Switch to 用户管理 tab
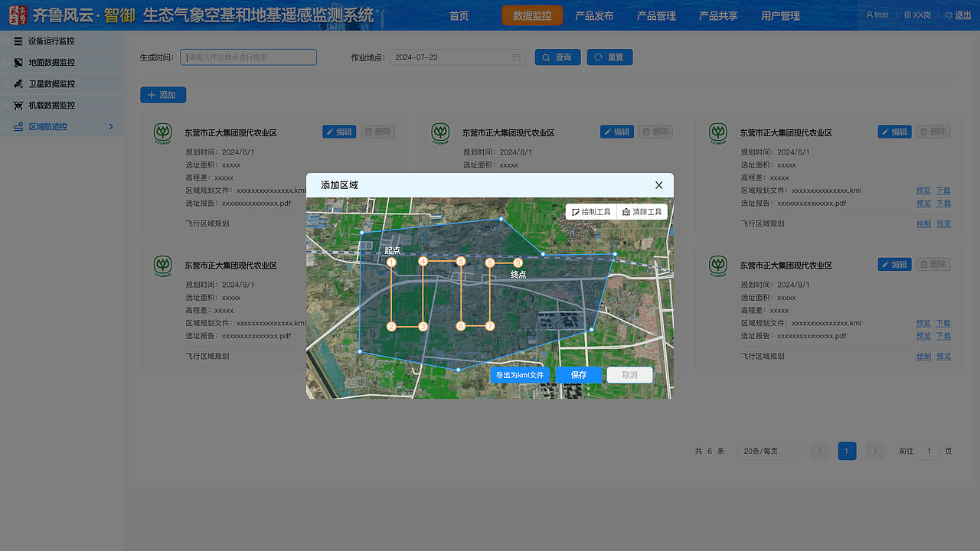This screenshot has width=980, height=551. click(x=780, y=15)
